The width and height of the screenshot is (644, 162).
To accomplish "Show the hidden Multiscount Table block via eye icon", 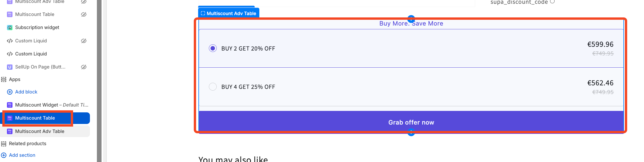I will pos(84,15).
